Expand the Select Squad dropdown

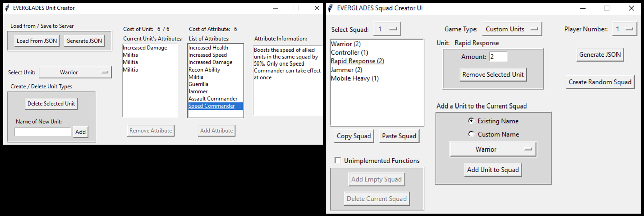tap(387, 29)
